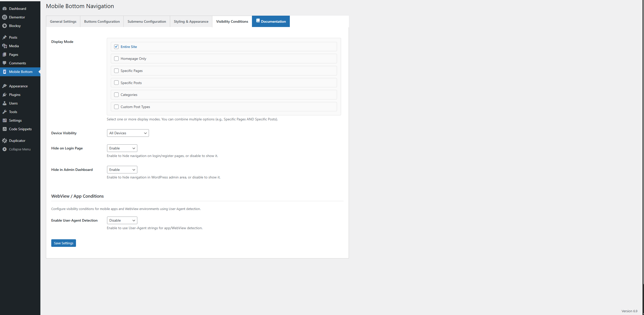Switch to the General Settings tab

pyautogui.click(x=63, y=21)
